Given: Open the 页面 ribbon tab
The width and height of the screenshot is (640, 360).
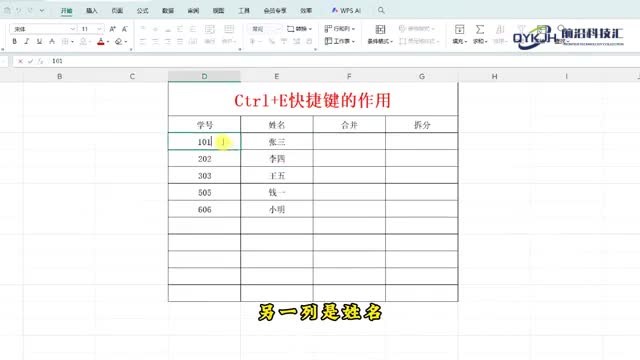Looking at the screenshot, I should pos(117,11).
